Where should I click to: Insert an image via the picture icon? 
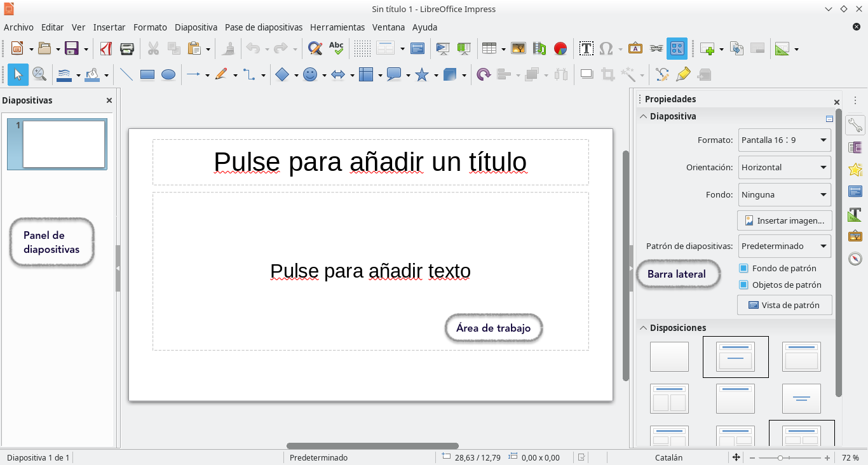[519, 48]
